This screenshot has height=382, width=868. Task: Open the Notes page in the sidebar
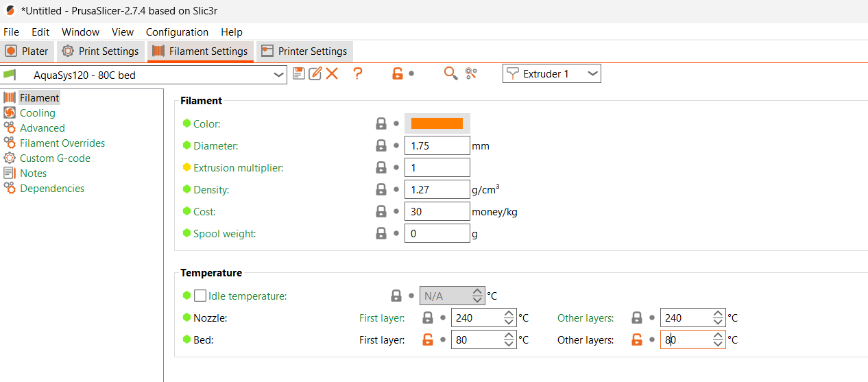coord(34,174)
